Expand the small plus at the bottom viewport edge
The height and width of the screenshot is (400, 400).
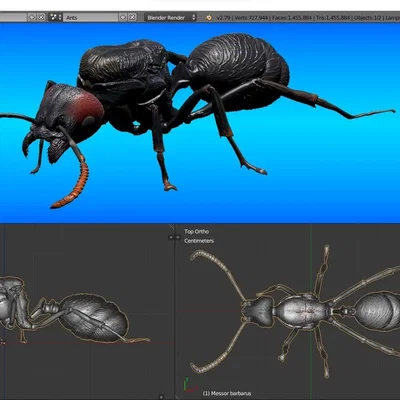click(x=162, y=397)
